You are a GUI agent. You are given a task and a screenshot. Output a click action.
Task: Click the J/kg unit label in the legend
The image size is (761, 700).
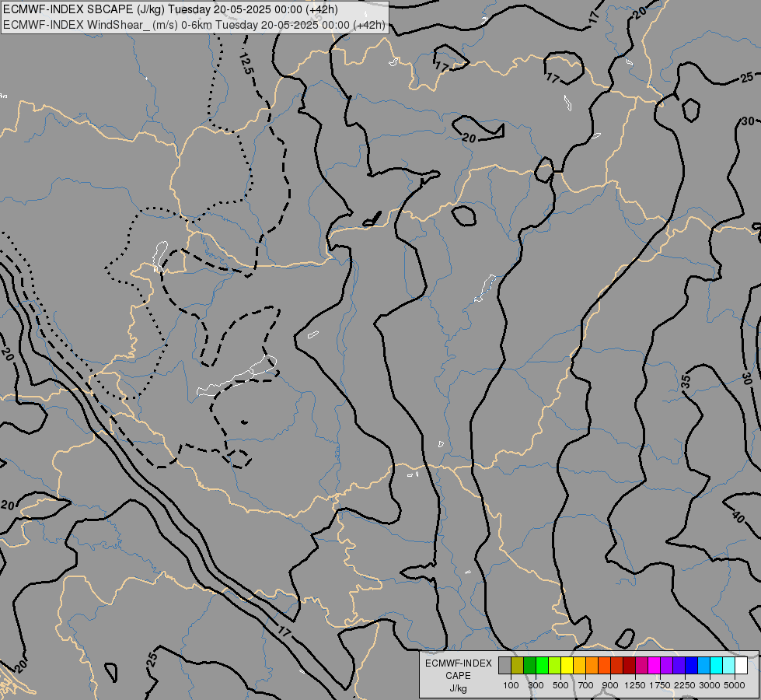click(x=458, y=689)
